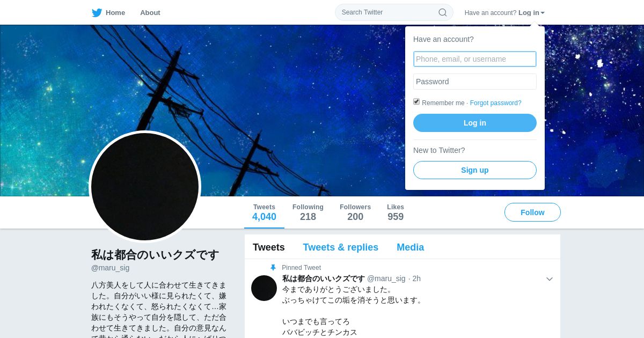Click the Twitter bird logo

point(97,12)
